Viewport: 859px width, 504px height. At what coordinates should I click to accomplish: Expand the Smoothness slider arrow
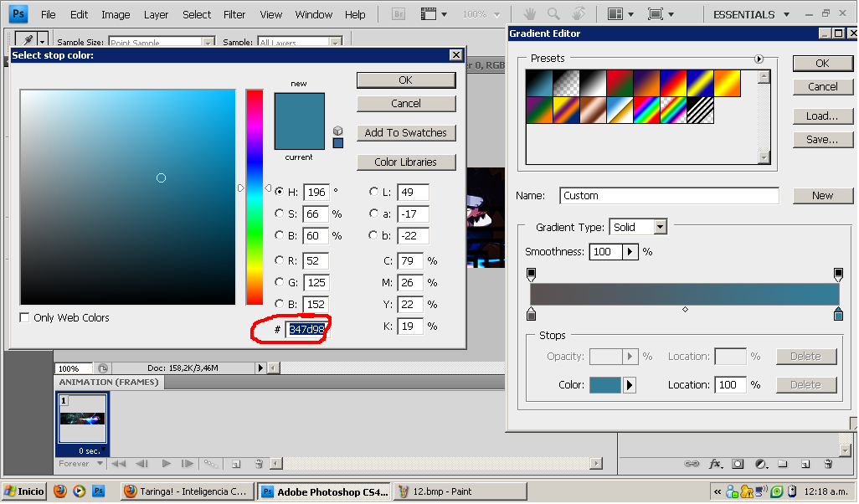[630, 252]
